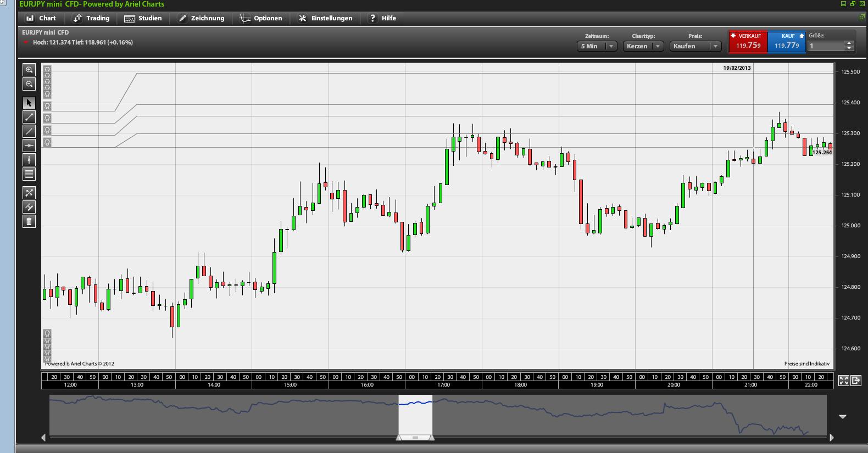Click the red VERKAUF sell button
Viewport: 868px width, 453px height.
(748, 42)
